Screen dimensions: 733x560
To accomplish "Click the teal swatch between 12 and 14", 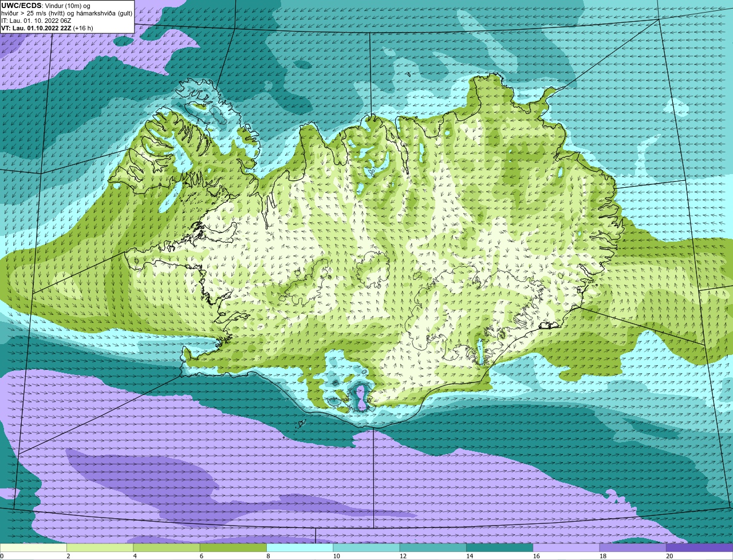I will coord(433,547).
